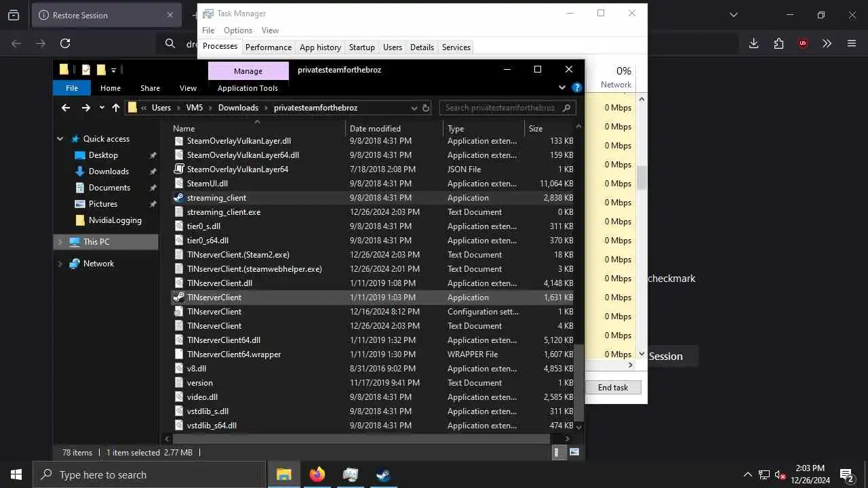The height and width of the screenshot is (488, 868).
Task: Click Properties icon in quick access toolbar
Action: (x=86, y=69)
